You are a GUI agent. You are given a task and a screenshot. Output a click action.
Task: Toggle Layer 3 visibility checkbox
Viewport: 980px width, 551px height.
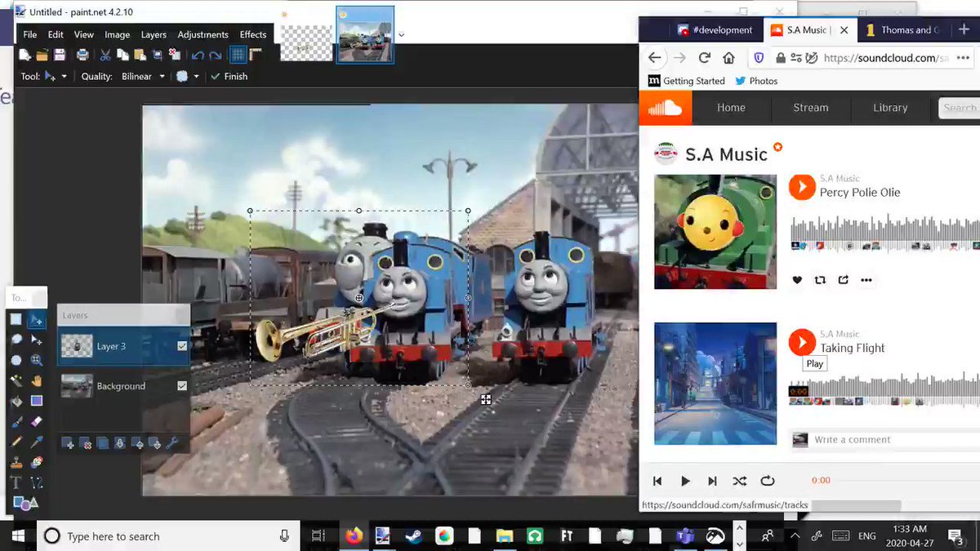pos(182,346)
